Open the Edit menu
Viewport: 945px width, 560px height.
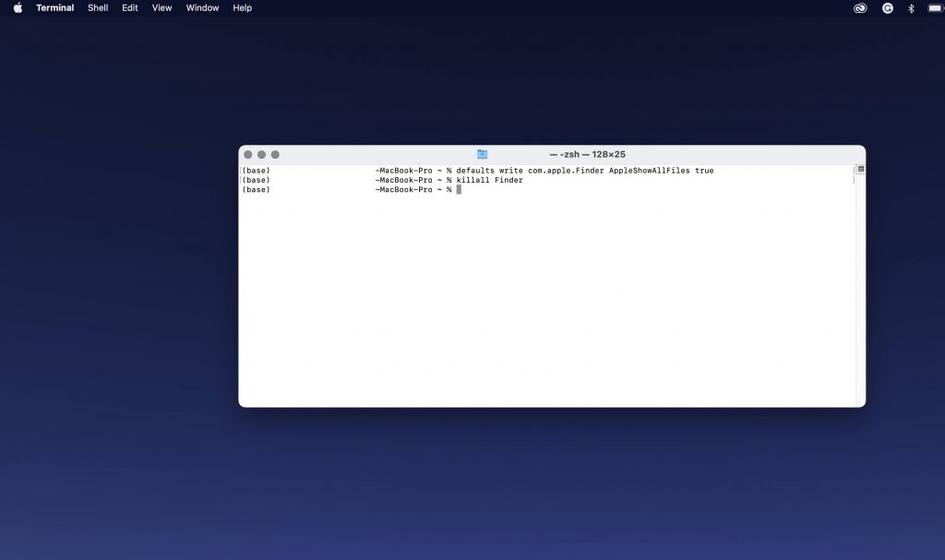tap(129, 7)
